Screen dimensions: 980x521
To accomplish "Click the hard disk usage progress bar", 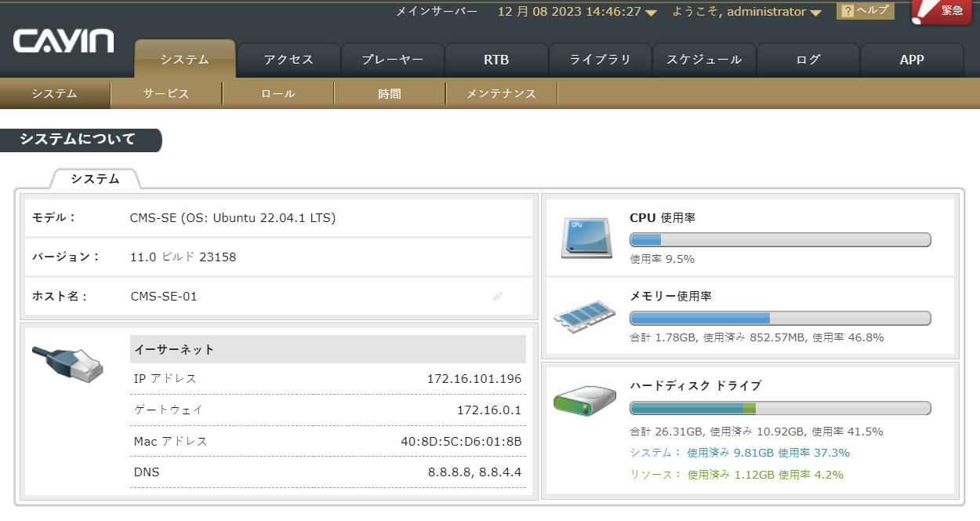I will tap(780, 408).
